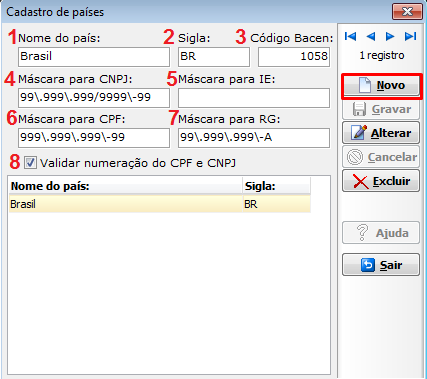Screen dimensions: 427x379
Task: Click the Máscara para RG field
Action: pyautogui.click(x=254, y=138)
